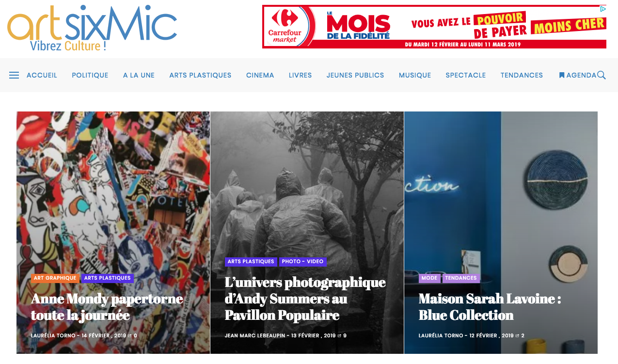Open the JEUNES PUBLICS menu
This screenshot has height=364, width=618.
pyautogui.click(x=355, y=75)
